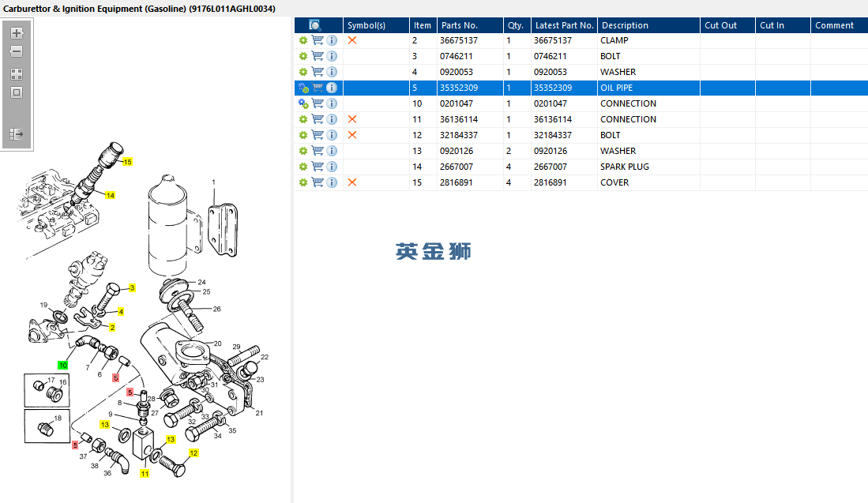Screen dimensions: 868x503
Task: Click the single-square fit view icon
Action: [x=17, y=92]
